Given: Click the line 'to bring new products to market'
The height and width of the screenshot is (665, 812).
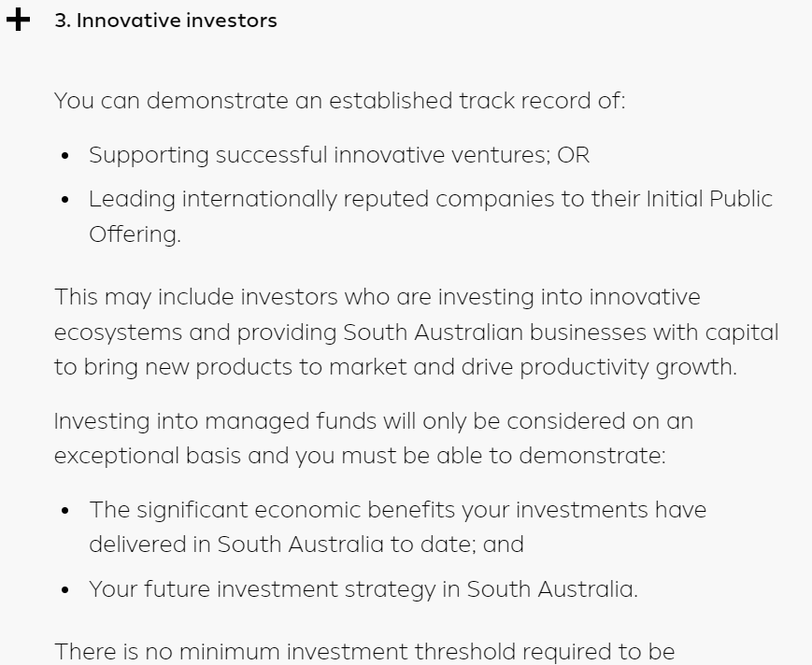Looking at the screenshot, I should tap(395, 367).
